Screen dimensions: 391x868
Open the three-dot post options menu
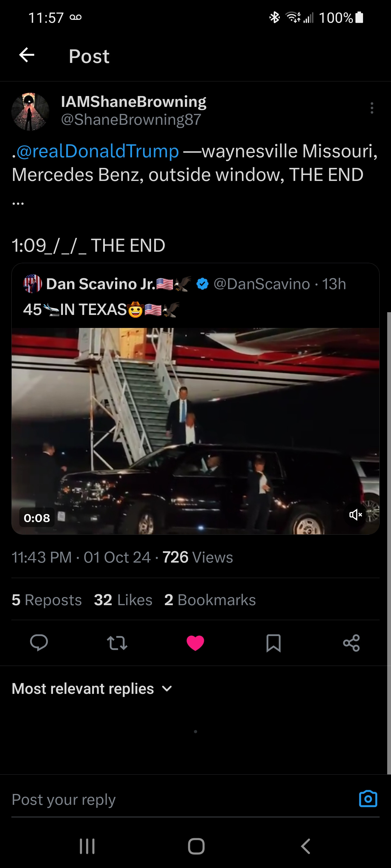(x=372, y=108)
